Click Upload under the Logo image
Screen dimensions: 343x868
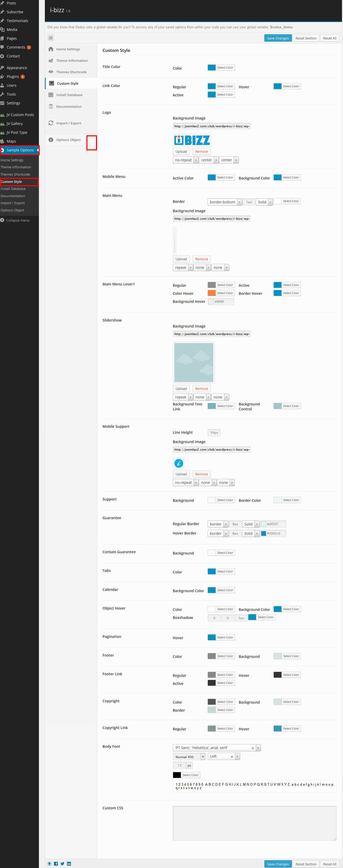pos(181,152)
